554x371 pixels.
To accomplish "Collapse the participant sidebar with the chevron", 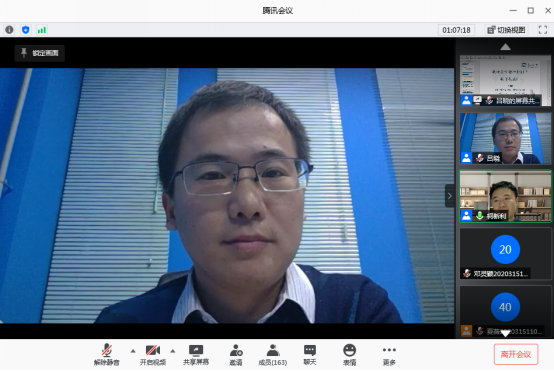I will [449, 196].
